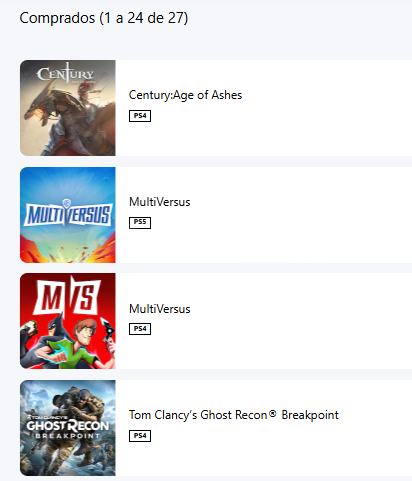The height and width of the screenshot is (481, 412).
Task: Click the MVS logo on the red cover
Action: (x=68, y=295)
